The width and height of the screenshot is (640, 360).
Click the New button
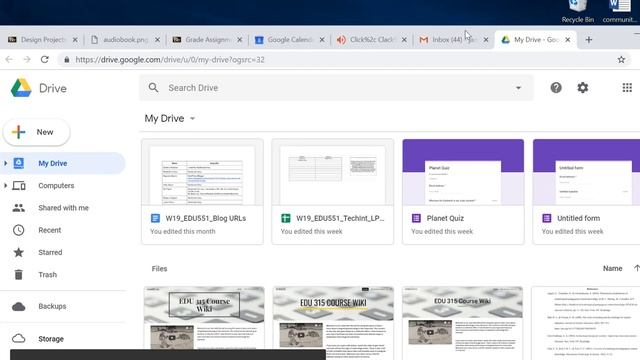point(37,132)
